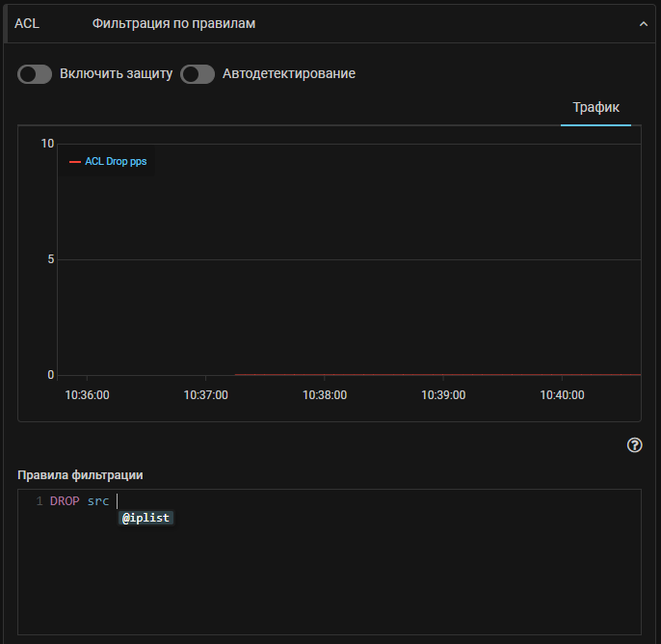Choose the @iplist autocomplete suggestion
Viewport: 661px width, 644px height.
click(x=145, y=519)
